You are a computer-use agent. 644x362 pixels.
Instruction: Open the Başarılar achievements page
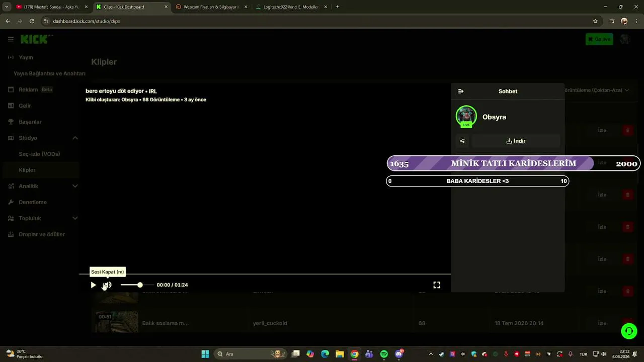(30, 122)
